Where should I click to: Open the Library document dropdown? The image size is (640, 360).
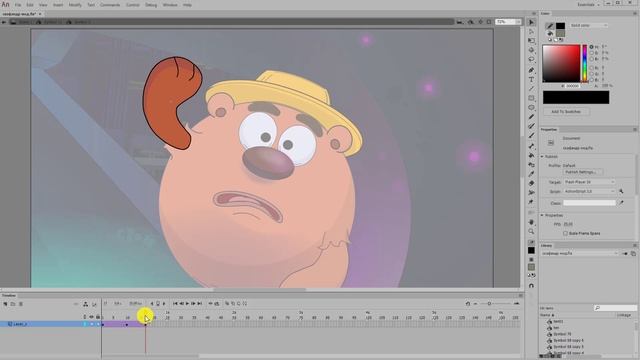tap(580, 253)
